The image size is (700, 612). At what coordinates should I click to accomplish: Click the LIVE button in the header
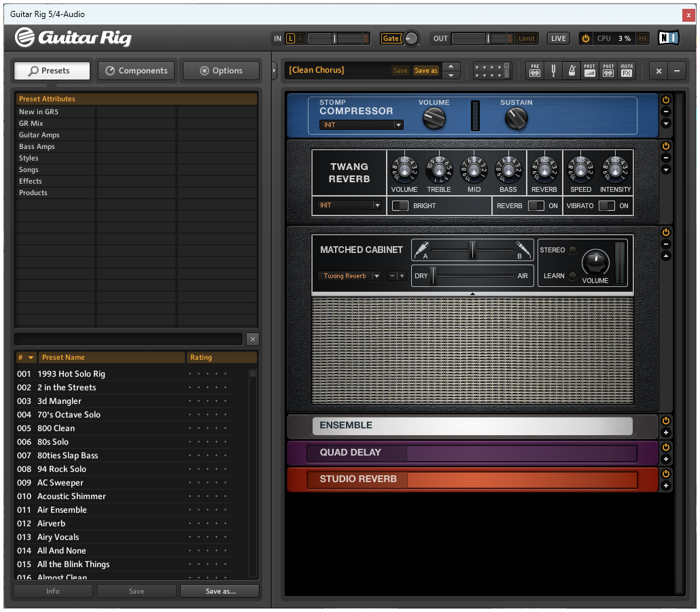pos(558,39)
